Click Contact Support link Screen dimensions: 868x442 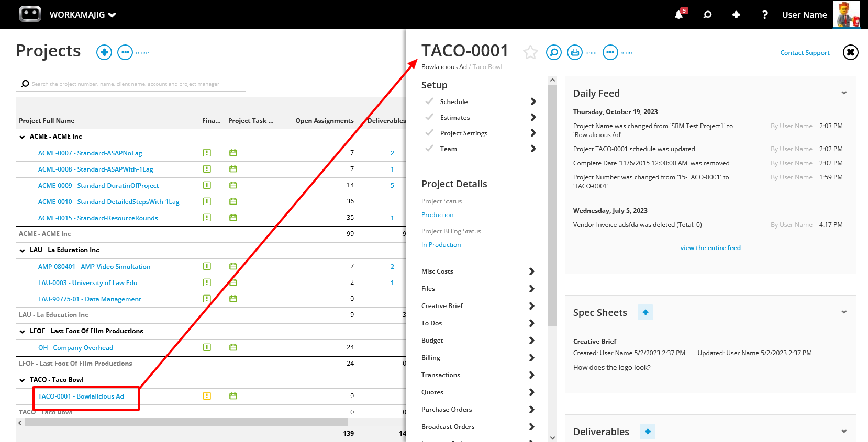(x=805, y=53)
